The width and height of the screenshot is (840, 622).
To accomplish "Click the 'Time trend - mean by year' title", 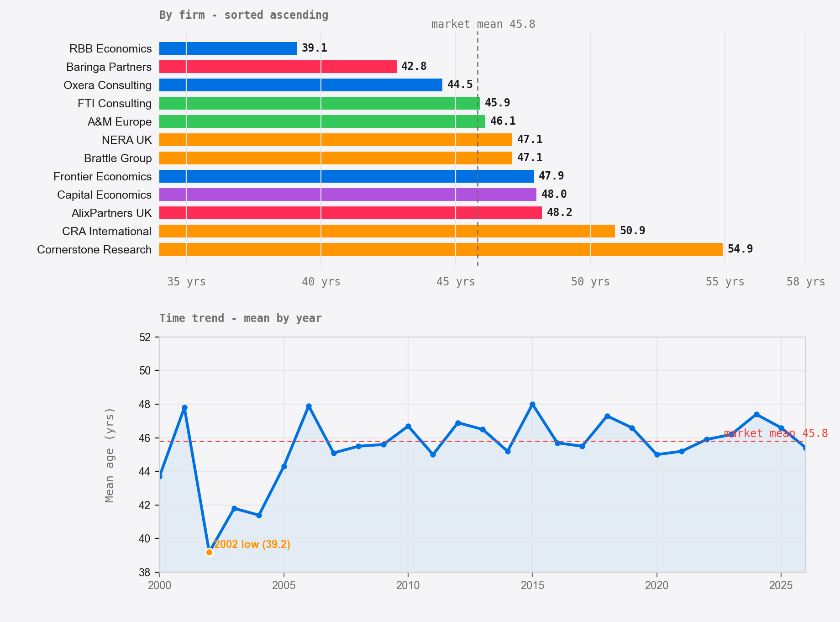I will click(241, 318).
